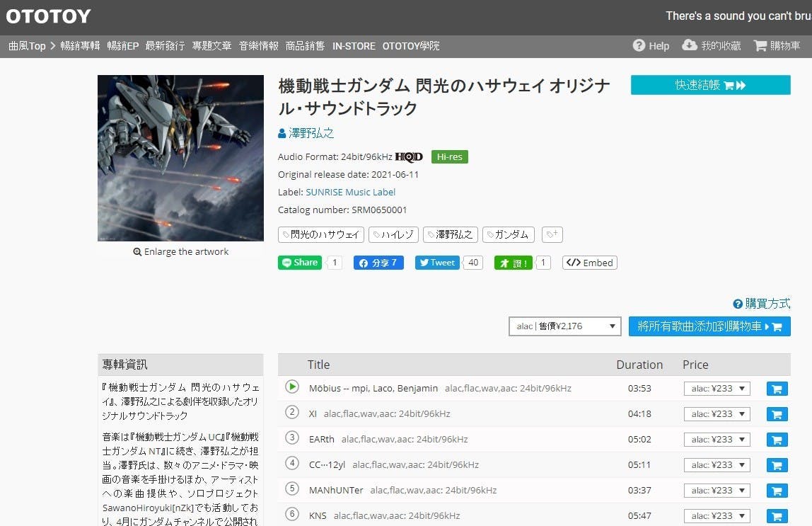Select the 澤野弘之 tag
The width and height of the screenshot is (812, 526).
tap(451, 235)
